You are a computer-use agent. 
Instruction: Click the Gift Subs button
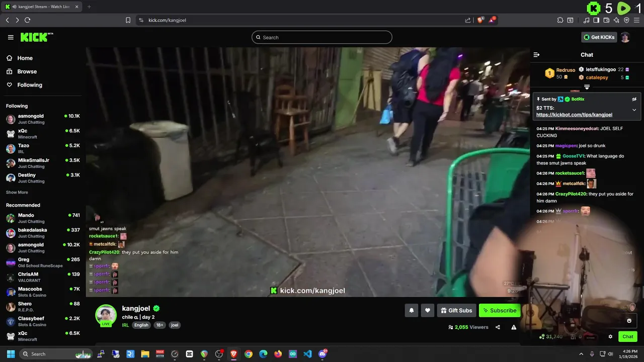point(456,311)
